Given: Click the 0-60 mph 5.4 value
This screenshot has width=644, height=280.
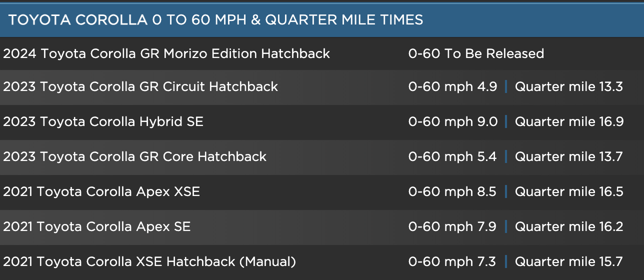Looking at the screenshot, I should 452,156.
